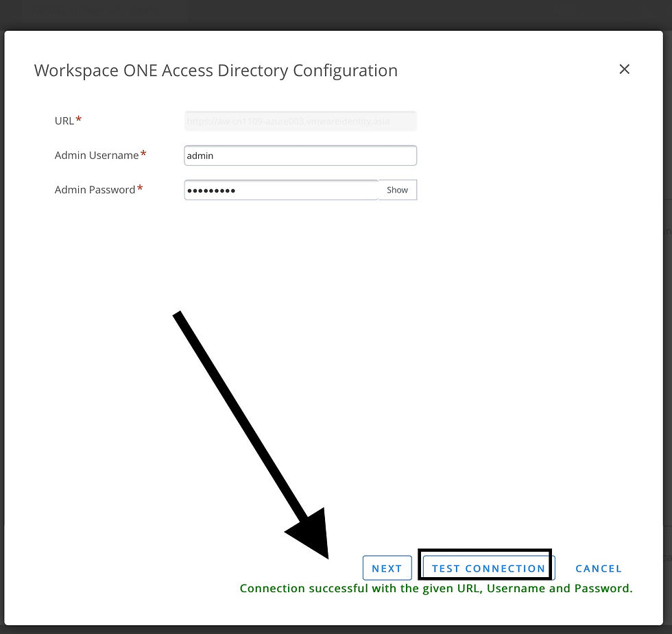The image size is (672, 634).
Task: Click the 'Admin Username' label
Action: [x=97, y=155]
